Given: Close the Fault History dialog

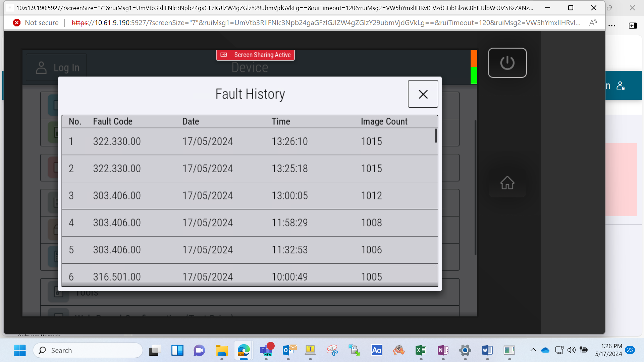Looking at the screenshot, I should point(423,94).
